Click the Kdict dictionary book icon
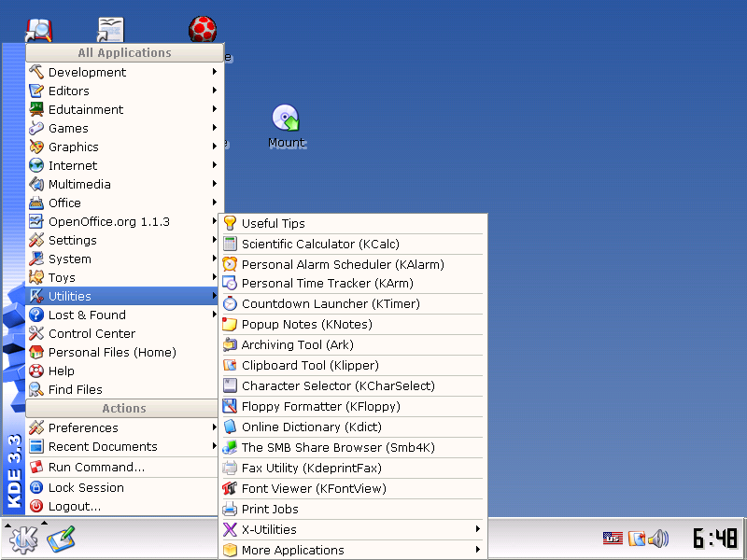The image size is (747, 560). pyautogui.click(x=230, y=427)
